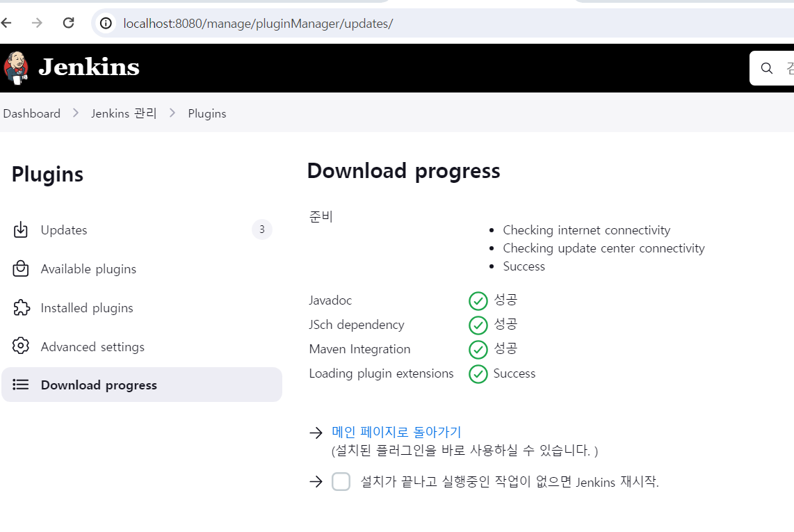Expand chevron after Jenkins 관리 breadcrumb
This screenshot has width=794, height=532.
172,113
